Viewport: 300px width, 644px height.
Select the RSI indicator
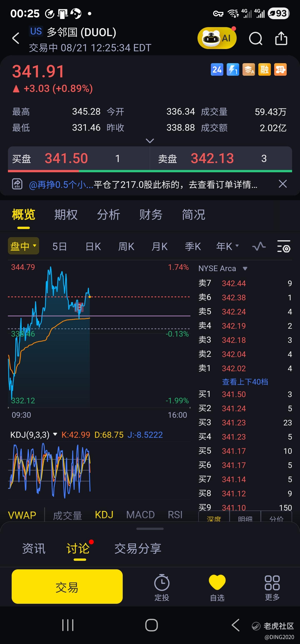(x=175, y=515)
